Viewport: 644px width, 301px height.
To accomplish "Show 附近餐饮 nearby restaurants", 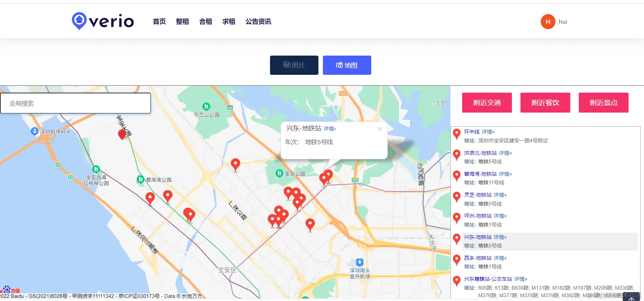I will pyautogui.click(x=545, y=103).
